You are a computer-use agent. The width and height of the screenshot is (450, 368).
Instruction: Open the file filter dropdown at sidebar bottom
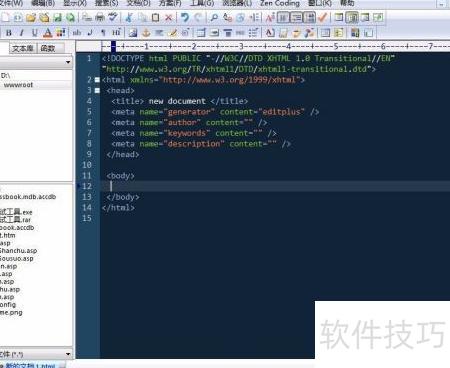pos(68,354)
